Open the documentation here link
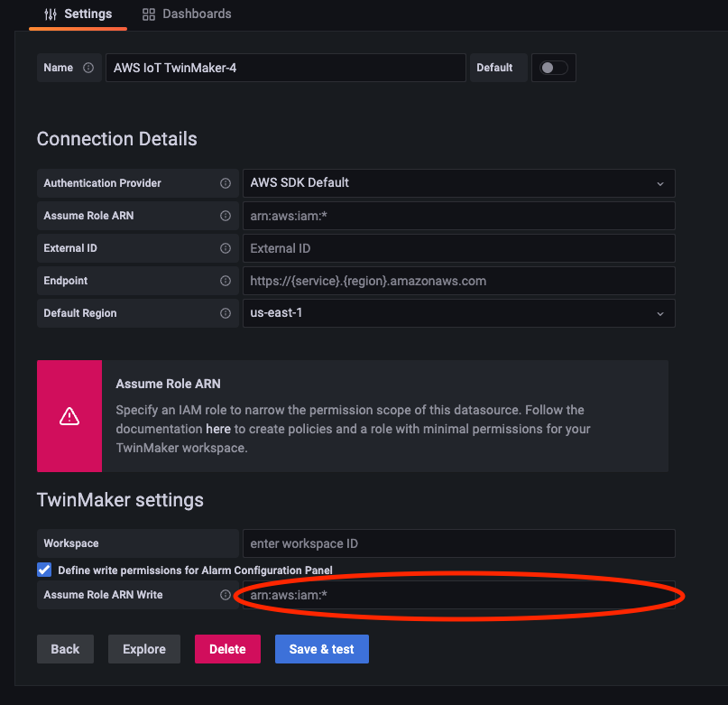 [x=218, y=429]
